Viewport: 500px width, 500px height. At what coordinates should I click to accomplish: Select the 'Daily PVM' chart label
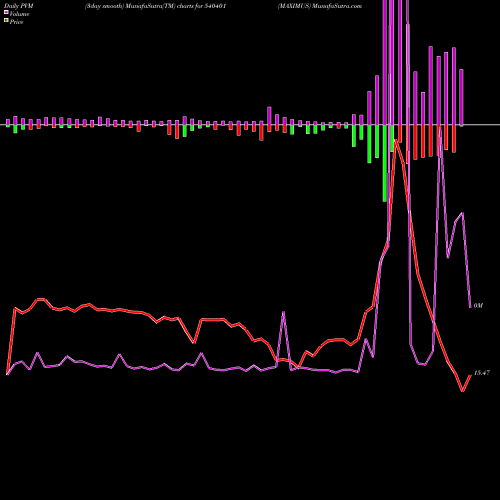(x=19, y=6)
